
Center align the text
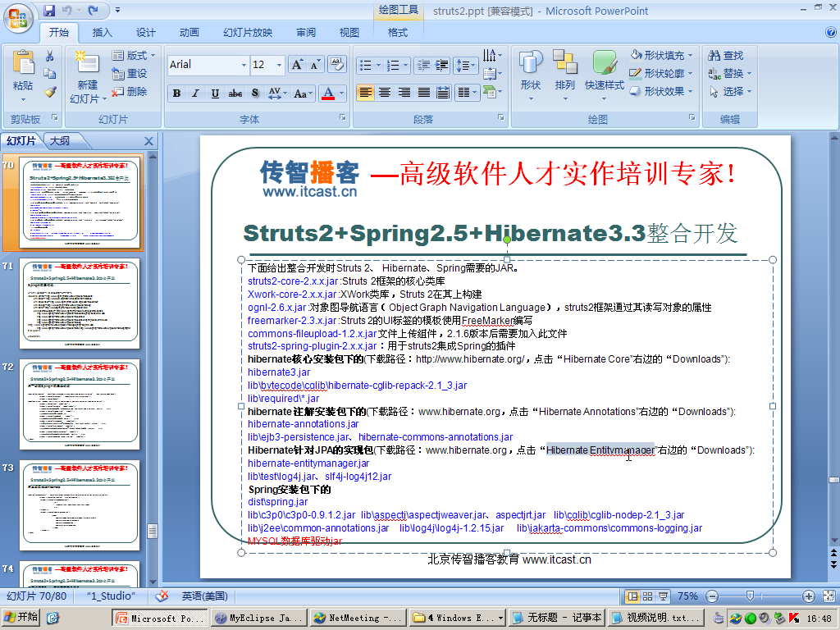click(x=385, y=94)
